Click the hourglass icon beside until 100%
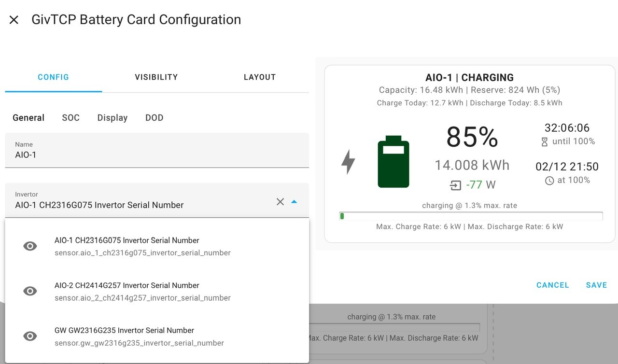The width and height of the screenshot is (618, 364). coord(545,142)
